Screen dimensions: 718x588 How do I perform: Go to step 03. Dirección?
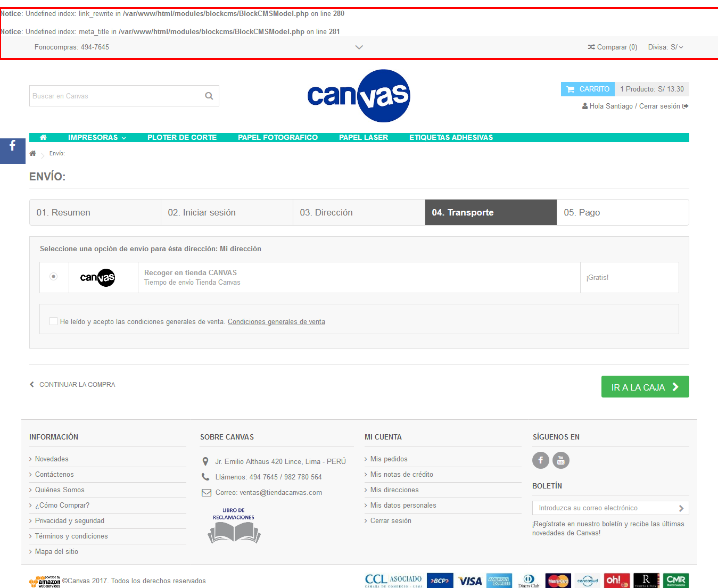point(359,212)
